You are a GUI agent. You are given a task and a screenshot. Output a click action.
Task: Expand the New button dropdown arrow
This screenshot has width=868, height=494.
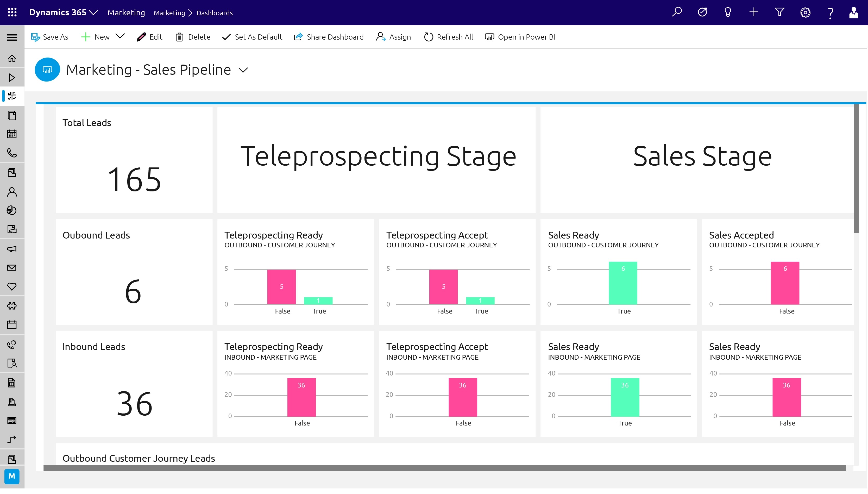click(120, 36)
